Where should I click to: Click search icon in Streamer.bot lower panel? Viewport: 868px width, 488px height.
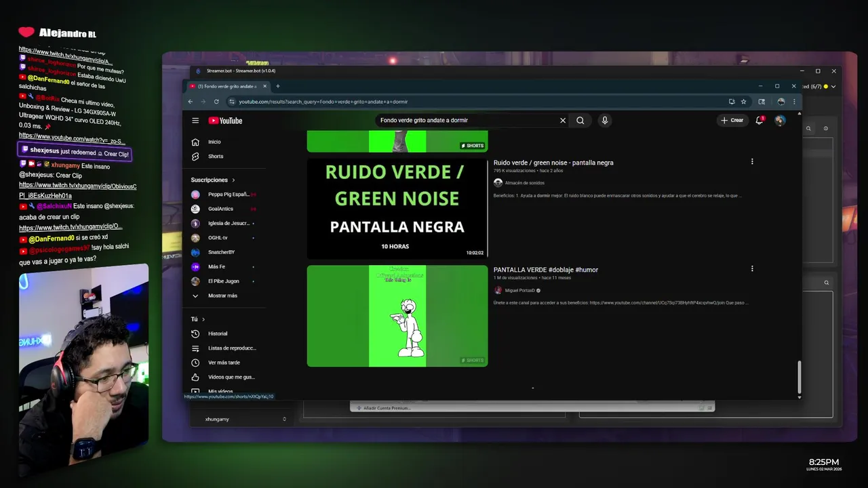pyautogui.click(x=827, y=283)
